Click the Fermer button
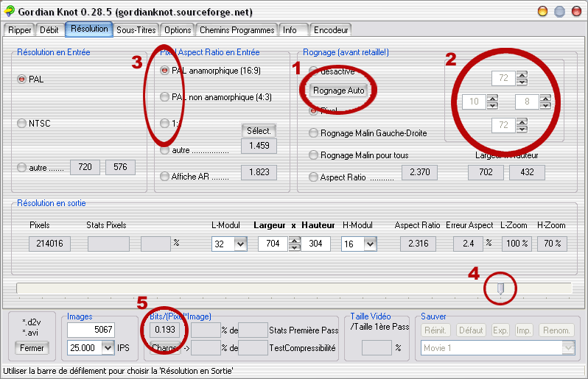 32,348
